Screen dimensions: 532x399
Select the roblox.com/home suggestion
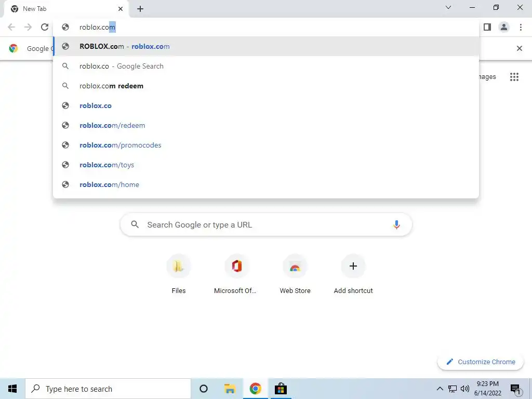click(x=266, y=184)
